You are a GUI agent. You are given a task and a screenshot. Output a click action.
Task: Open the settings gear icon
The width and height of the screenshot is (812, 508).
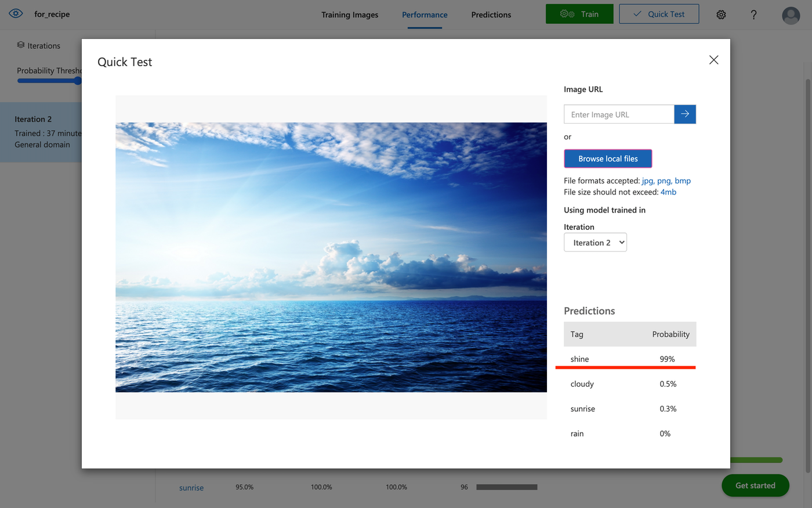coord(721,15)
